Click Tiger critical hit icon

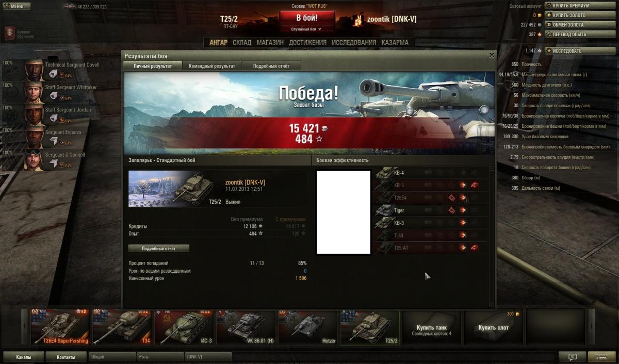451,210
